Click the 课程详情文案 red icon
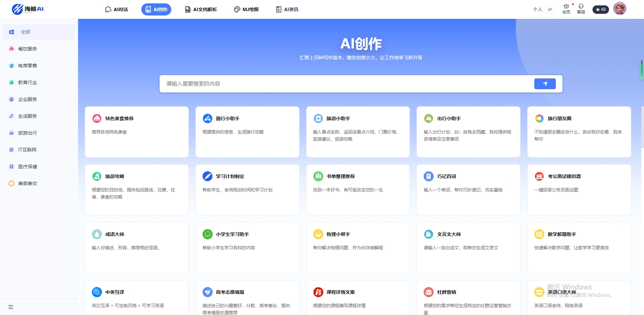The image size is (644, 315). (318, 292)
